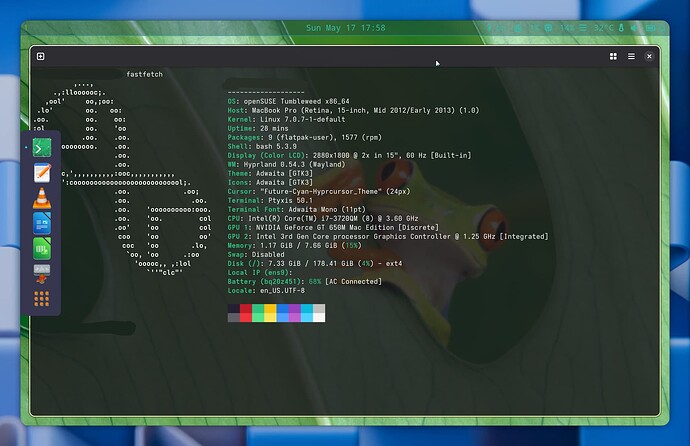Viewport: 690px width, 446px height.
Task: Click the cyan color block in the palette
Action: point(307,313)
